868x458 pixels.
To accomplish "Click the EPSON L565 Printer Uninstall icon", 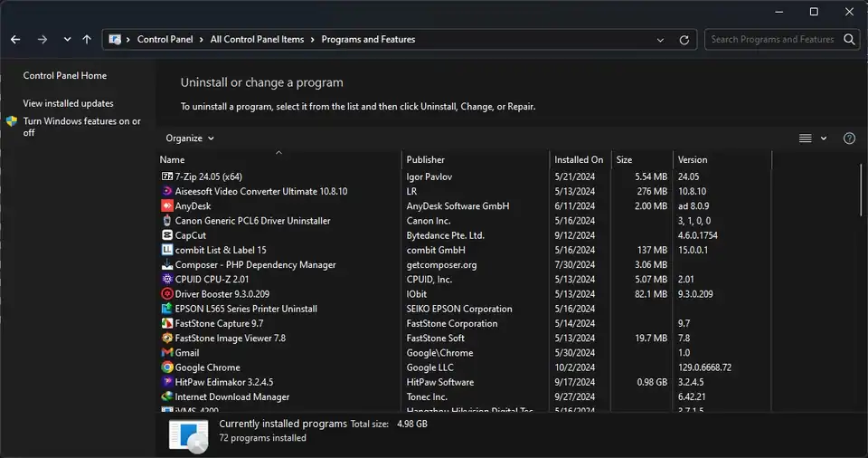I will pyautogui.click(x=166, y=309).
